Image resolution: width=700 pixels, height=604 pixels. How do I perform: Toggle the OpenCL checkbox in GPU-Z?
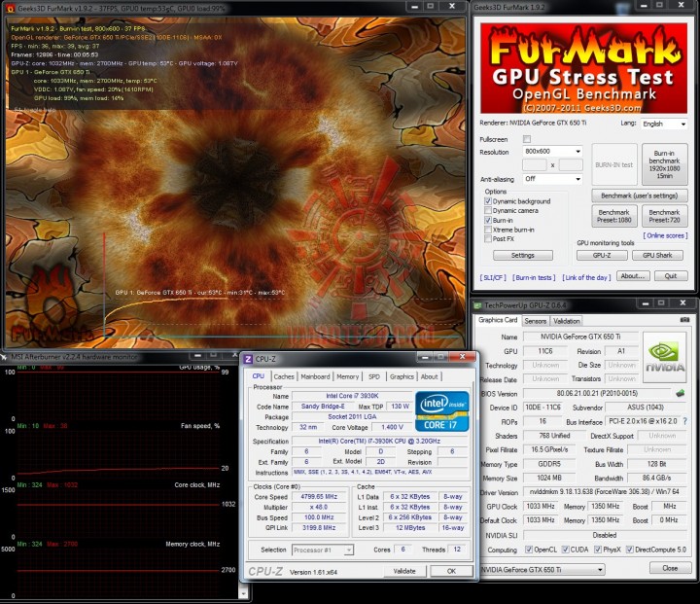pyautogui.click(x=529, y=550)
